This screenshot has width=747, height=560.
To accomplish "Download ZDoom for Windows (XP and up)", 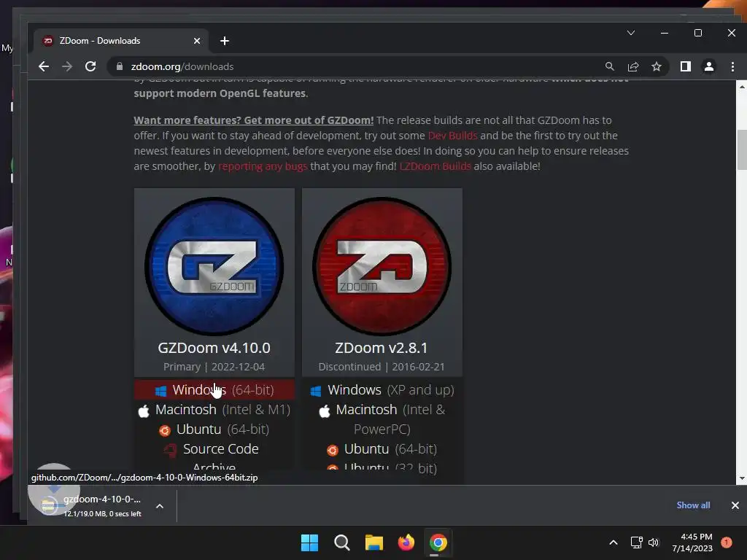I will pyautogui.click(x=382, y=390).
